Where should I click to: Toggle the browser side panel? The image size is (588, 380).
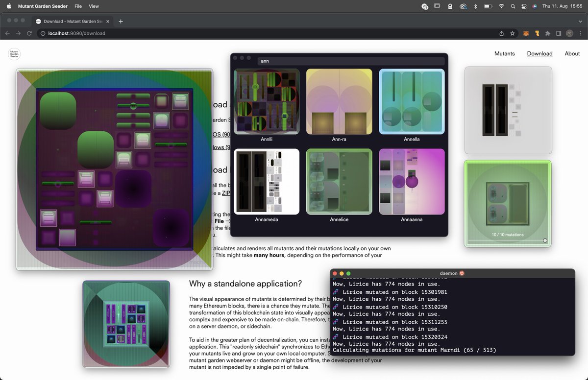[559, 33]
